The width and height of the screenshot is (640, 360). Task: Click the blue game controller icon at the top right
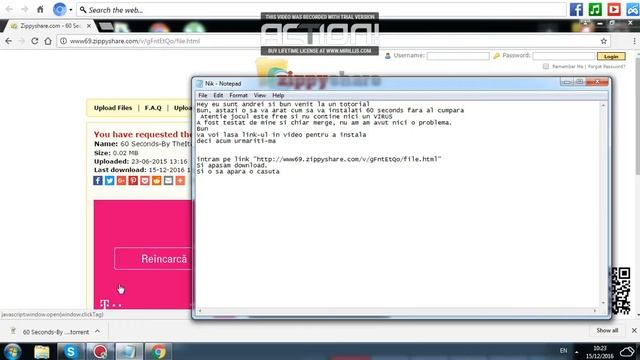[632, 9]
